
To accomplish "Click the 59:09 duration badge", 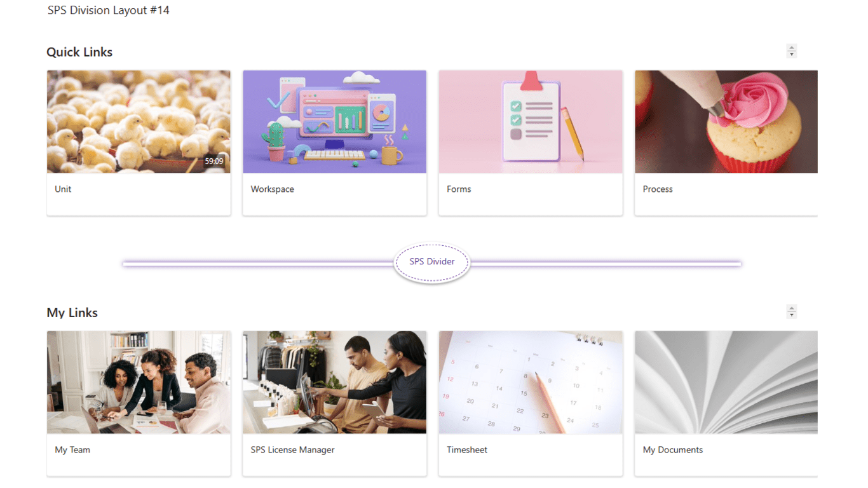I will pos(214,161).
